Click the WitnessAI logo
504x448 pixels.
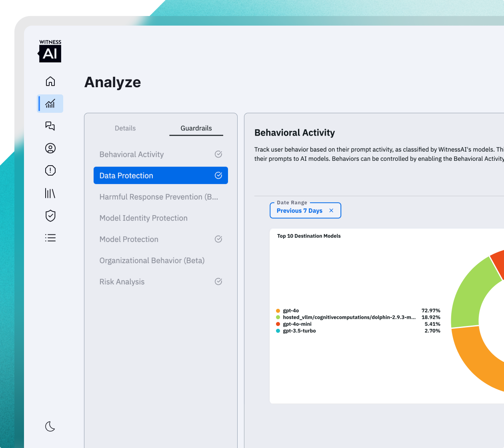pyautogui.click(x=50, y=51)
